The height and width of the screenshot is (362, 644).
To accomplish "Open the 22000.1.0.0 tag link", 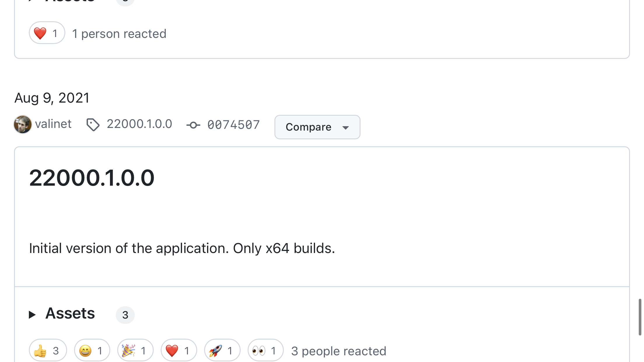I will tap(139, 124).
